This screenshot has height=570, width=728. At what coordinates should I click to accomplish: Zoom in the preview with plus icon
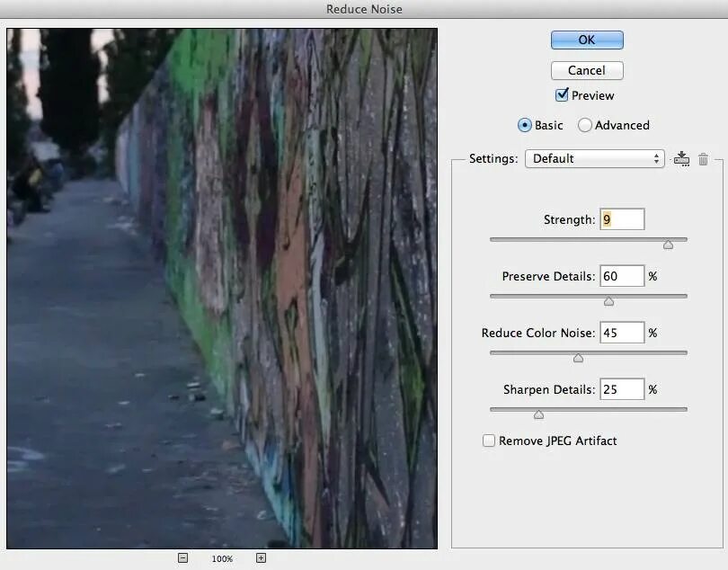click(x=261, y=558)
